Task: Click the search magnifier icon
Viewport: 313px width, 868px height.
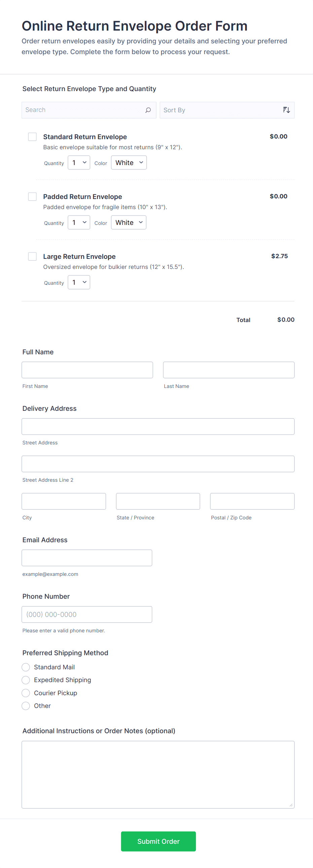Action: [148, 110]
